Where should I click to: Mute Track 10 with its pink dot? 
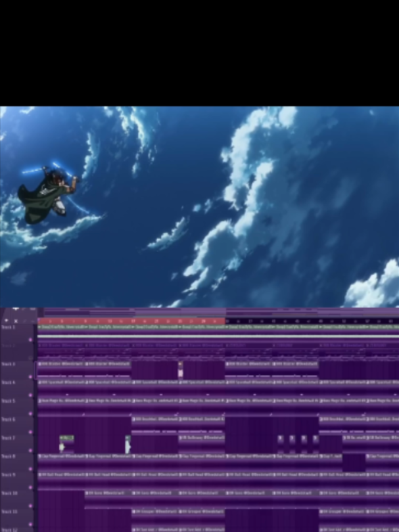[x=30, y=506]
